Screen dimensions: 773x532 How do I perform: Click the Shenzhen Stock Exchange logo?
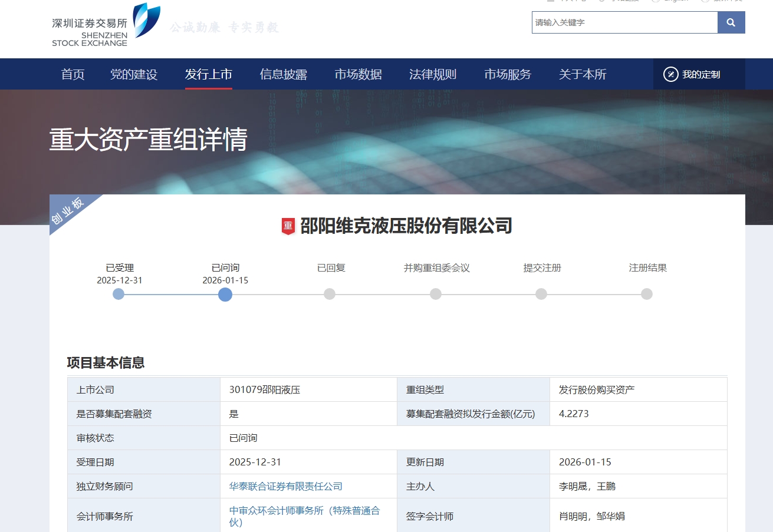tap(106, 25)
